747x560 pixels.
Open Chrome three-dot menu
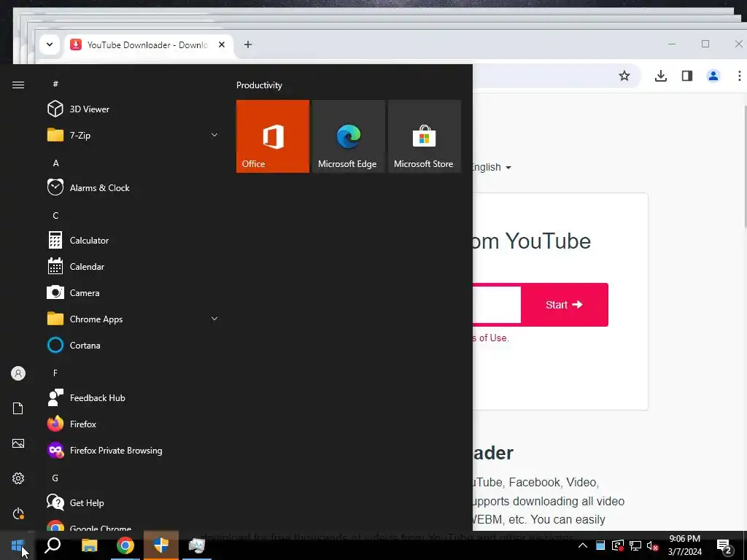click(x=740, y=76)
